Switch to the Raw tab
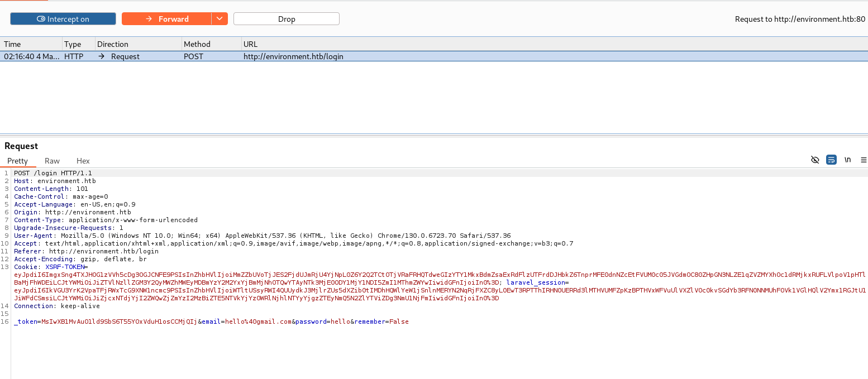Image resolution: width=868 pixels, height=379 pixels. 52,161
